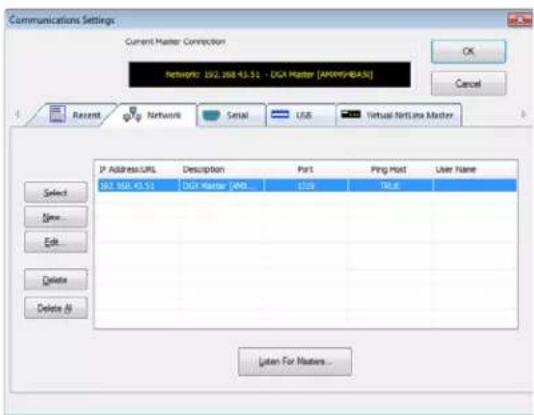Click the Virtual NetLinx Master icon

coord(351,114)
